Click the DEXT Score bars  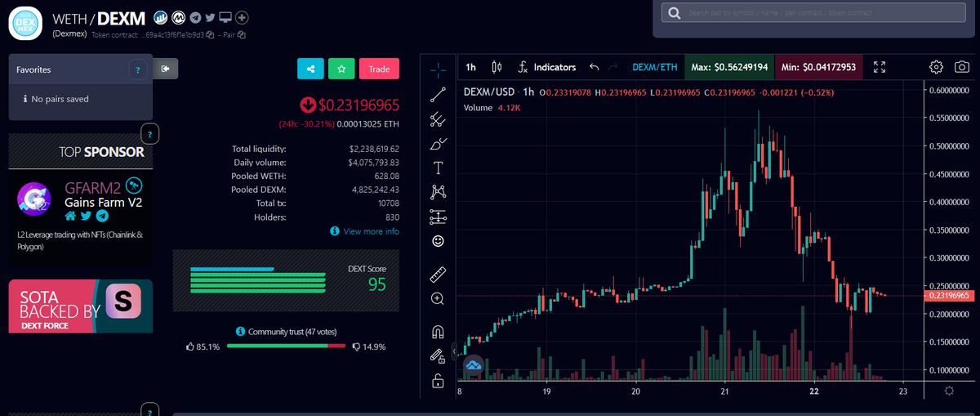click(x=257, y=279)
